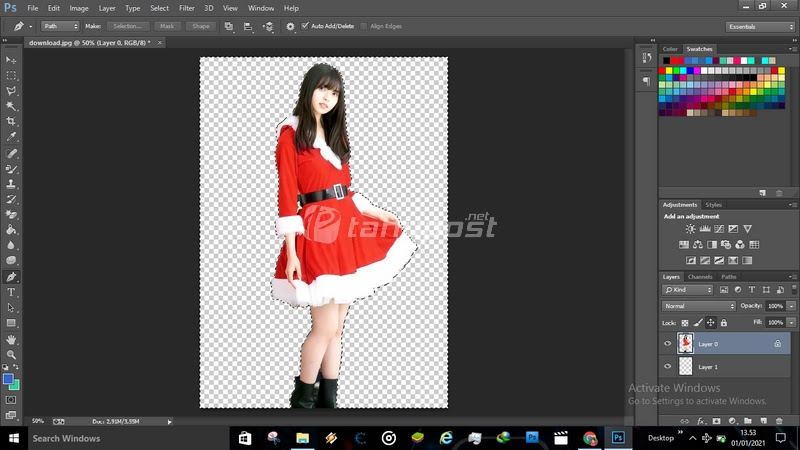800x450 pixels.
Task: Open the Kind filter dropdown
Action: coord(687,290)
